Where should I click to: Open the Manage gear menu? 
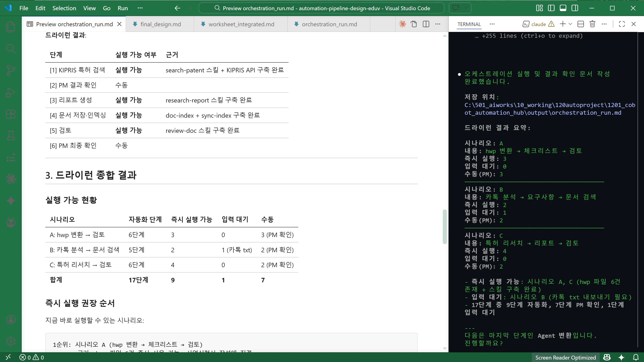pos(11,341)
